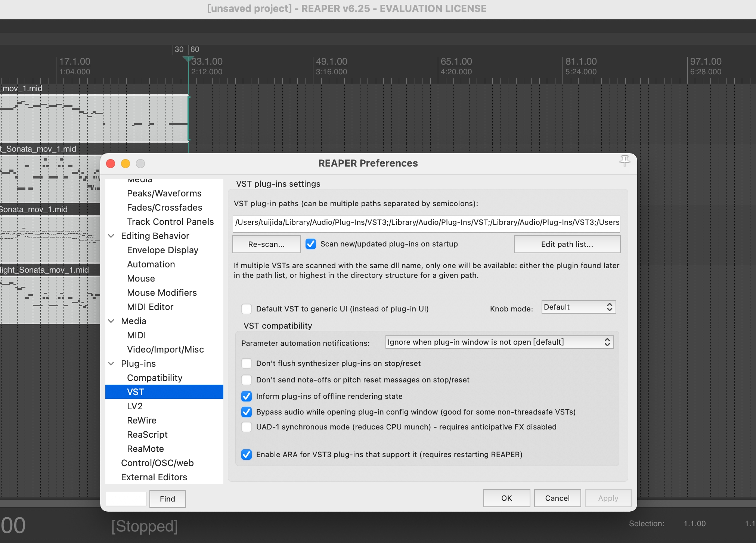Screen dimensions: 756x543
Task: Open the Knob mode dropdown
Action: point(578,307)
